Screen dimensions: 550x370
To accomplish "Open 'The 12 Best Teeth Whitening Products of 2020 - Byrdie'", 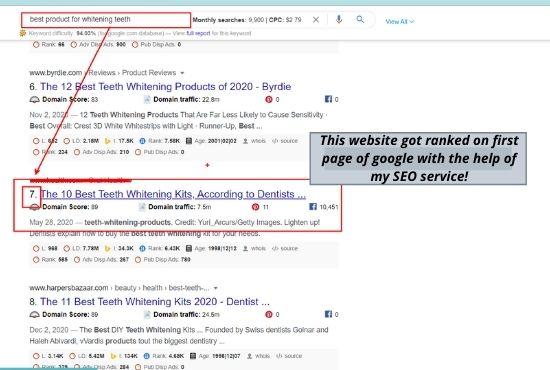I will pos(166,87).
